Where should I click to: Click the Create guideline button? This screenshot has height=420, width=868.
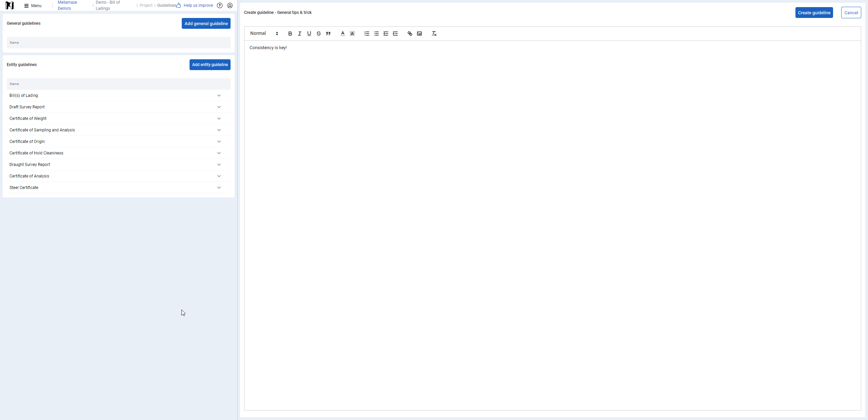(x=814, y=13)
